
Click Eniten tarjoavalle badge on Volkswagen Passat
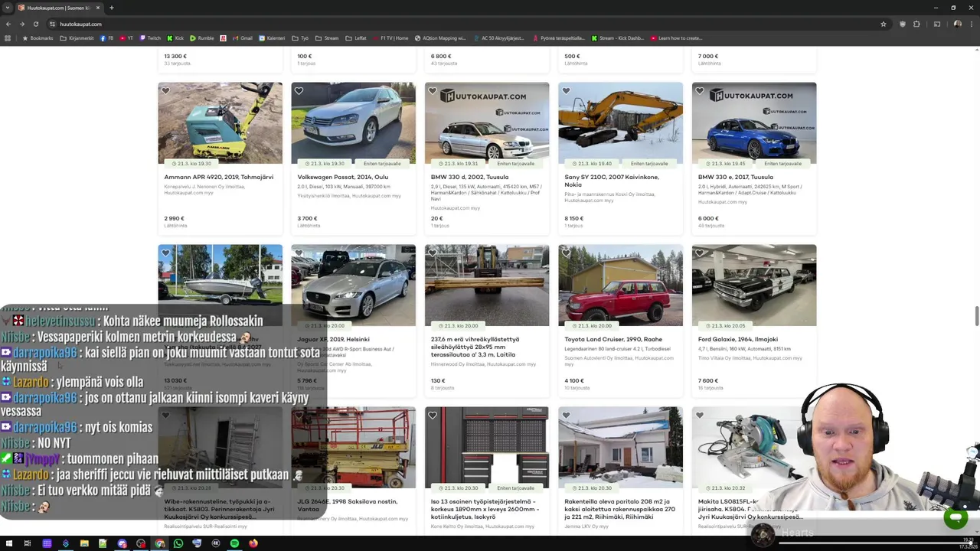click(381, 163)
